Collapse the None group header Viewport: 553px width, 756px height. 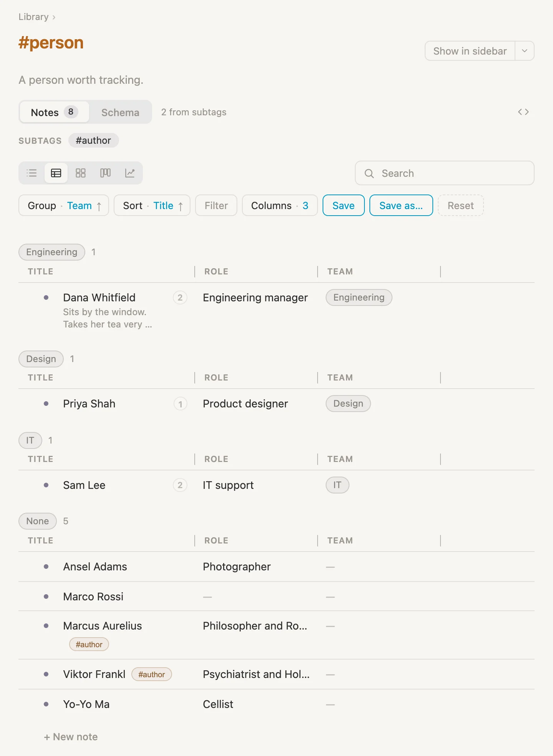point(38,521)
